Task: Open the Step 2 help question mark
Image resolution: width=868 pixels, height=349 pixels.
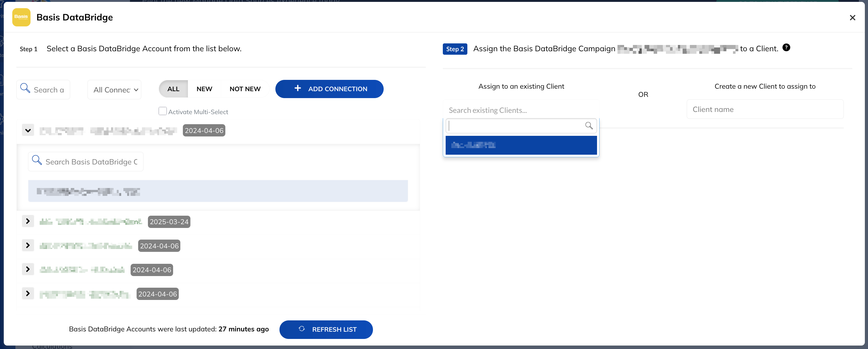Action: point(786,47)
